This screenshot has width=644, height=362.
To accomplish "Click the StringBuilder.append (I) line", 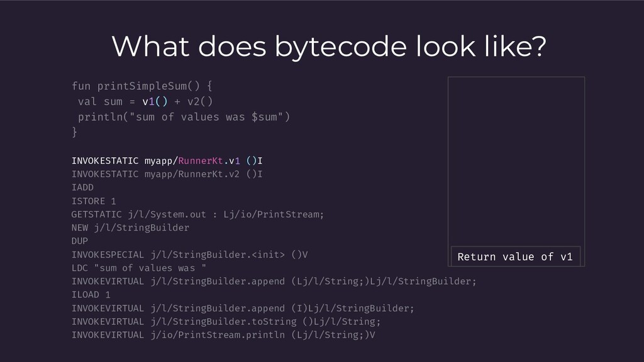I will (243, 308).
